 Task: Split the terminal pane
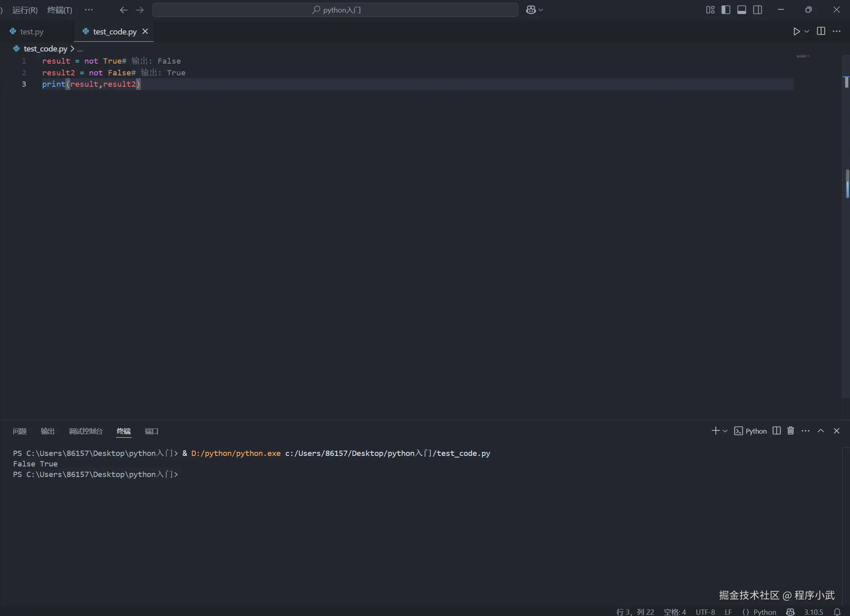click(x=776, y=431)
